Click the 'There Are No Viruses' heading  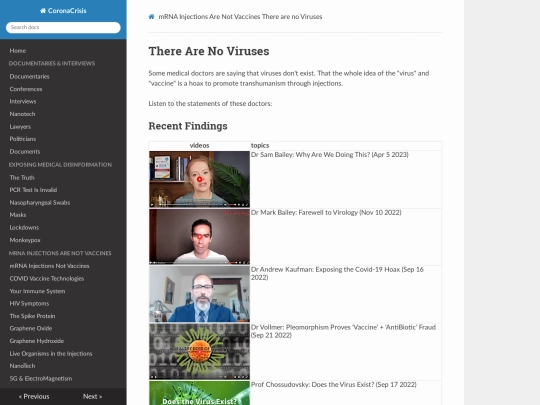coord(209,51)
